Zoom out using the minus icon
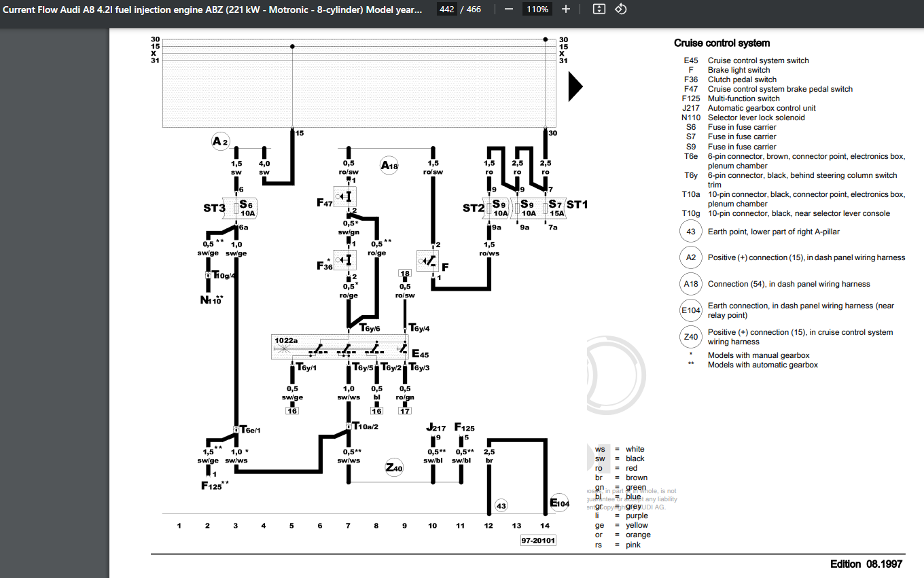 (508, 9)
